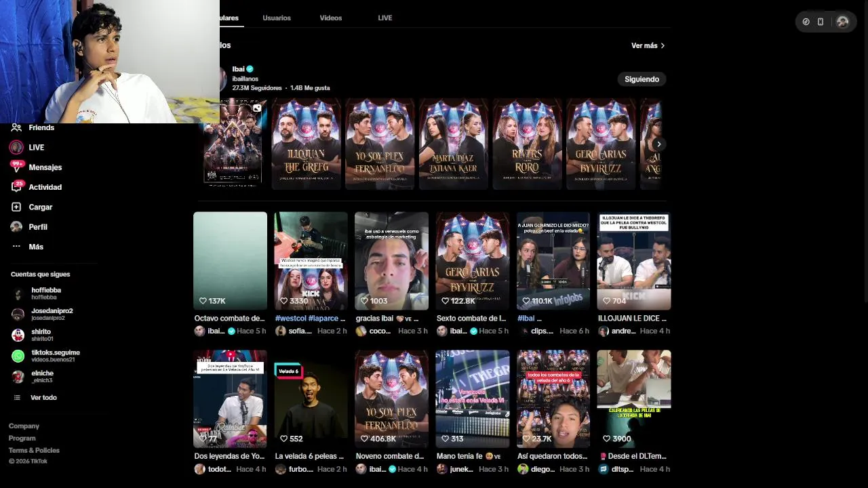The height and width of the screenshot is (488, 868).
Task: Switch to the Usuarios tab
Action: 277,18
